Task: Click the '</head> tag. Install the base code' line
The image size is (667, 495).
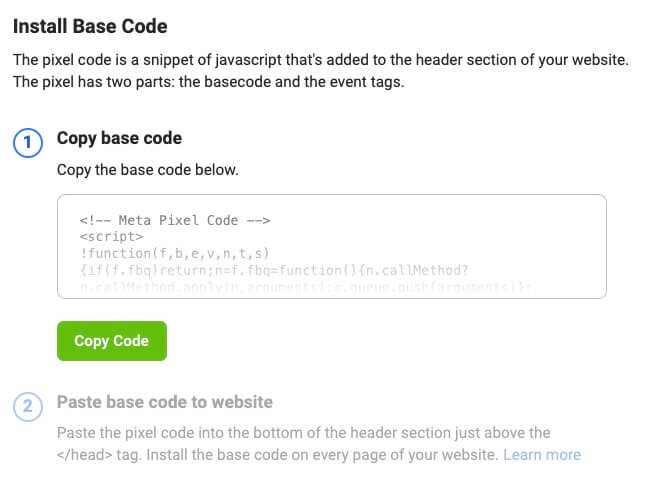Action: [x=277, y=455]
